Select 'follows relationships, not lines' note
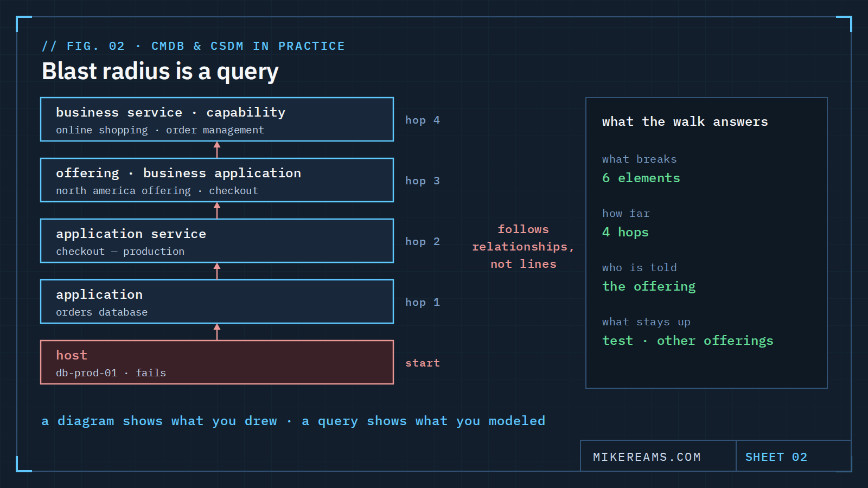The width and height of the screenshot is (868, 488). 523,247
